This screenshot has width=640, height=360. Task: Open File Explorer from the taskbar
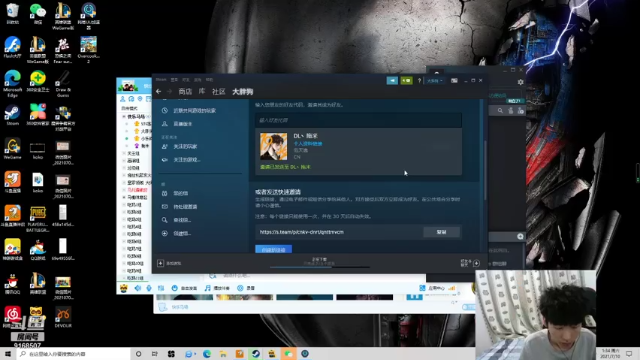[223, 354]
